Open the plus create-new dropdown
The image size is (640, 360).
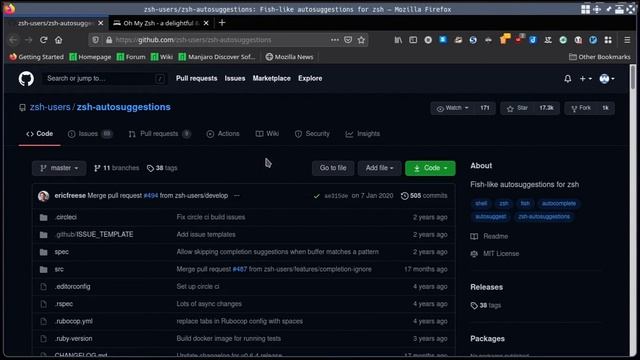pos(585,78)
